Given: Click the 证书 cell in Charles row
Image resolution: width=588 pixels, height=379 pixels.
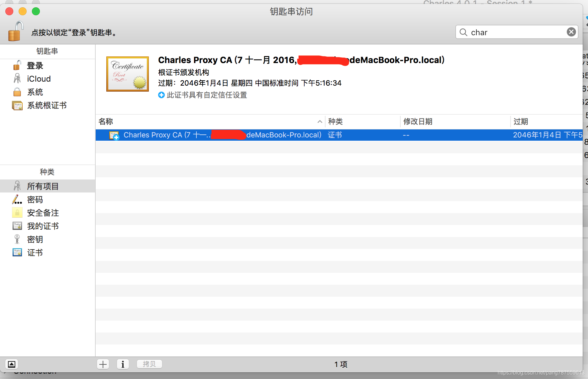Looking at the screenshot, I should coord(335,135).
